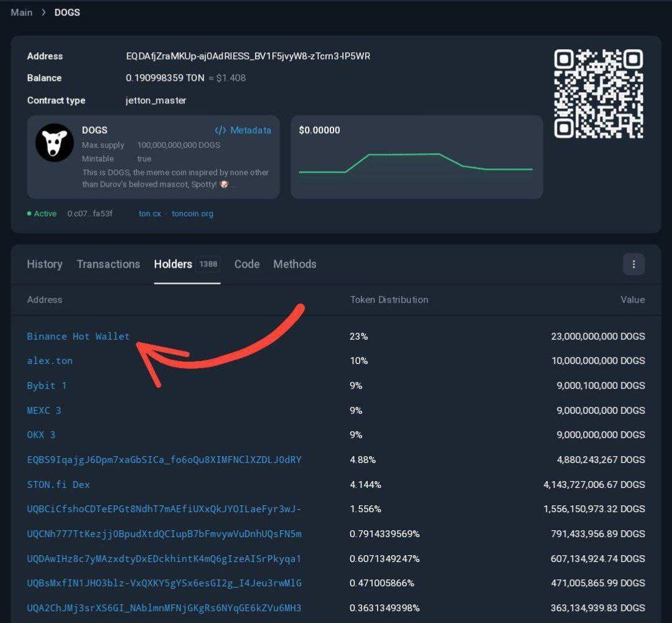Open the three-dot options menu
This screenshot has width=672, height=623.
coord(633,265)
